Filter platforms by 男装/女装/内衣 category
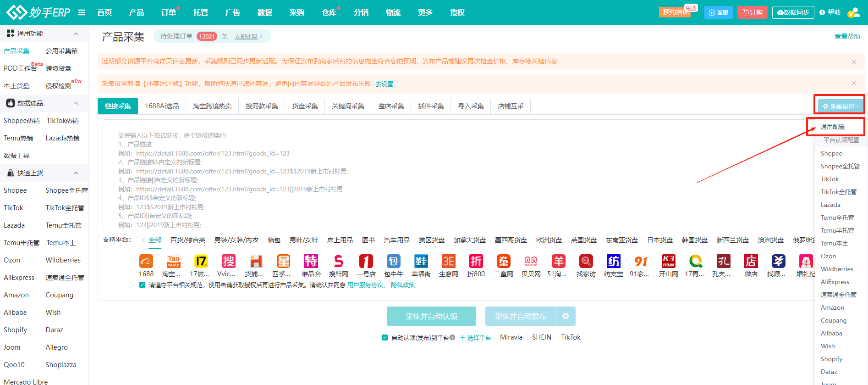The width and height of the screenshot is (868, 385). 236,240
